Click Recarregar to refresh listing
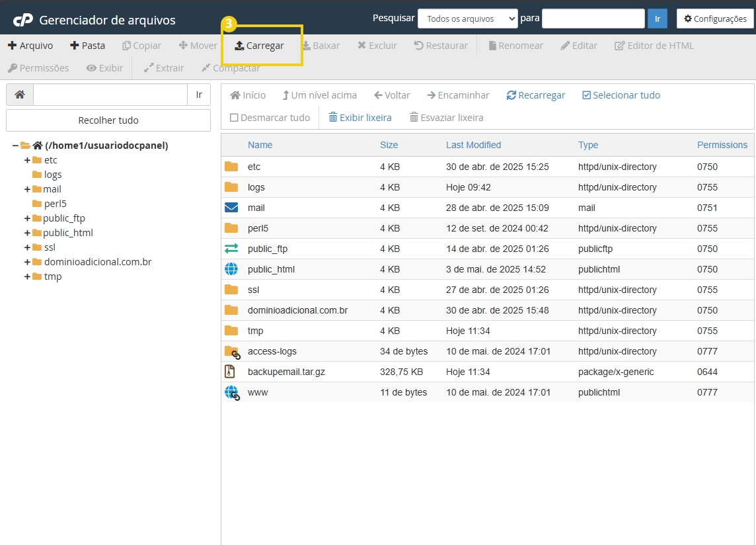 [x=536, y=95]
